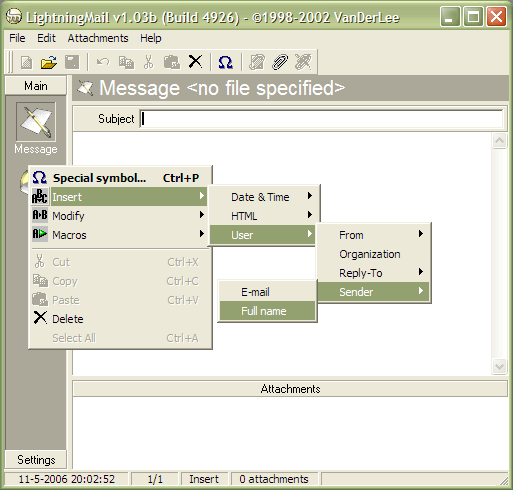Expand the Macros submenu
Screen dimensions: 513x490
pyautogui.click(x=120, y=235)
